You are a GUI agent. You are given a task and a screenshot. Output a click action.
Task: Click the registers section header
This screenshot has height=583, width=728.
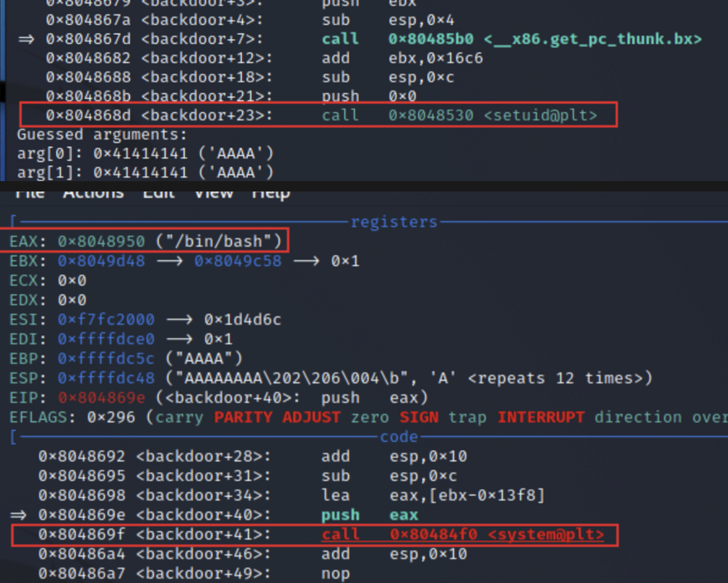(394, 222)
